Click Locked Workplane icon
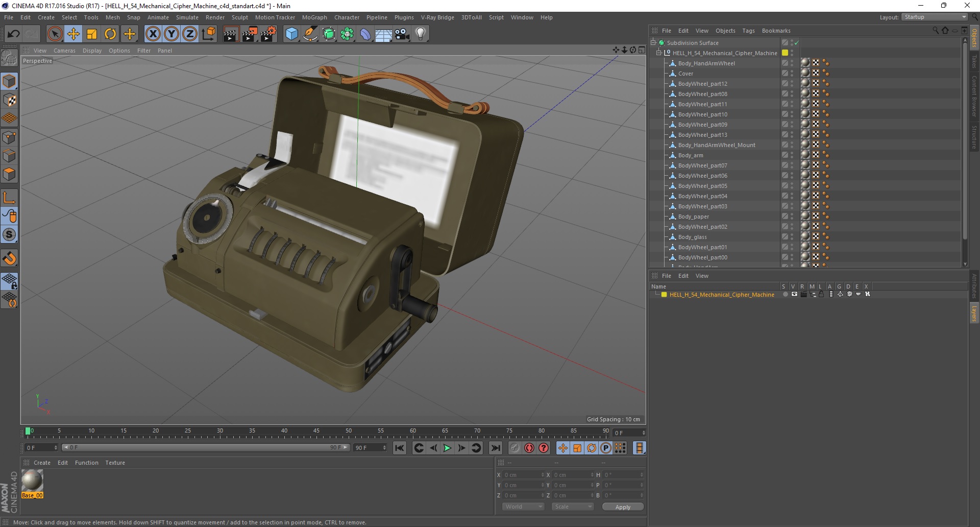 tap(9, 281)
